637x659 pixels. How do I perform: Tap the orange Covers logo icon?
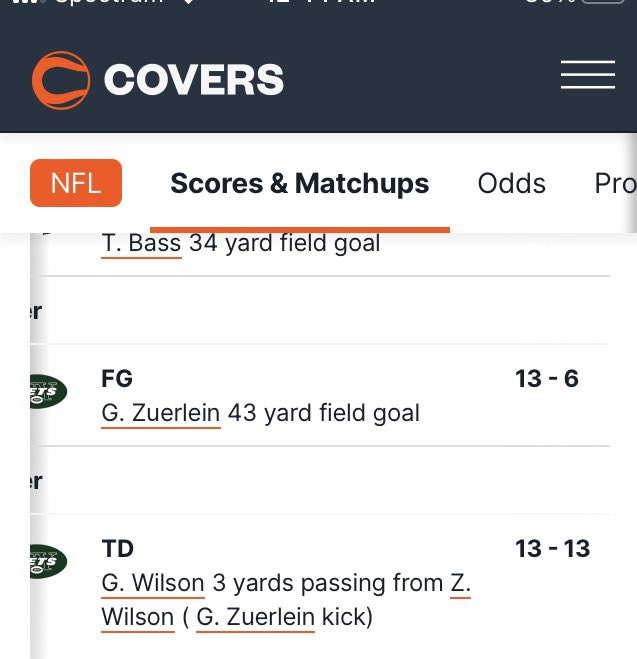(60, 79)
